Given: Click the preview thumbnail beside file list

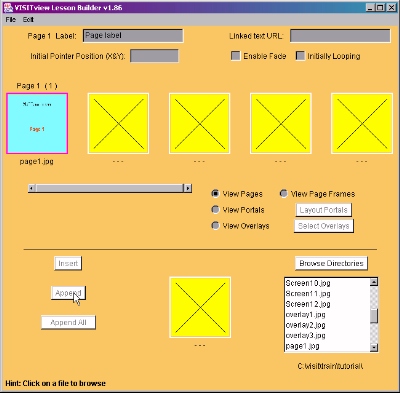Looking at the screenshot, I should [x=200, y=307].
